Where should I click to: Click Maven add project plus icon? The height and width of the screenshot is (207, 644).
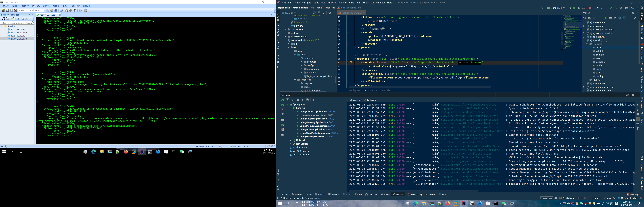click(x=599, y=18)
